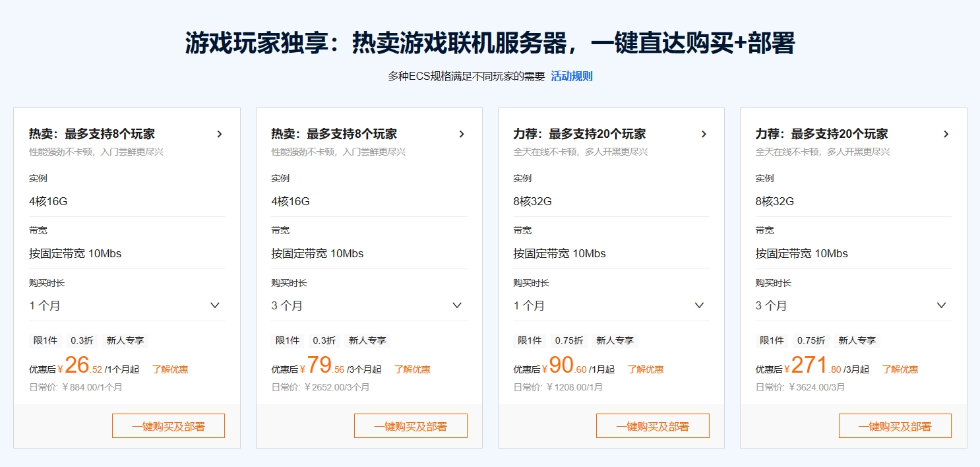
Task: Buy and deploy the ¥90.60 plan
Action: 652,426
